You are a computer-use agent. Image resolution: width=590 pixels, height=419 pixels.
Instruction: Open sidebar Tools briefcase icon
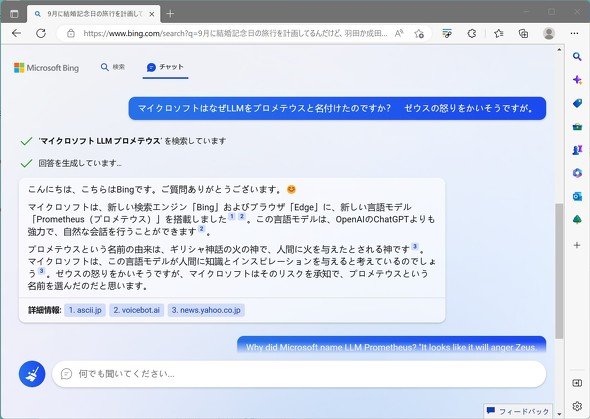[x=577, y=127]
